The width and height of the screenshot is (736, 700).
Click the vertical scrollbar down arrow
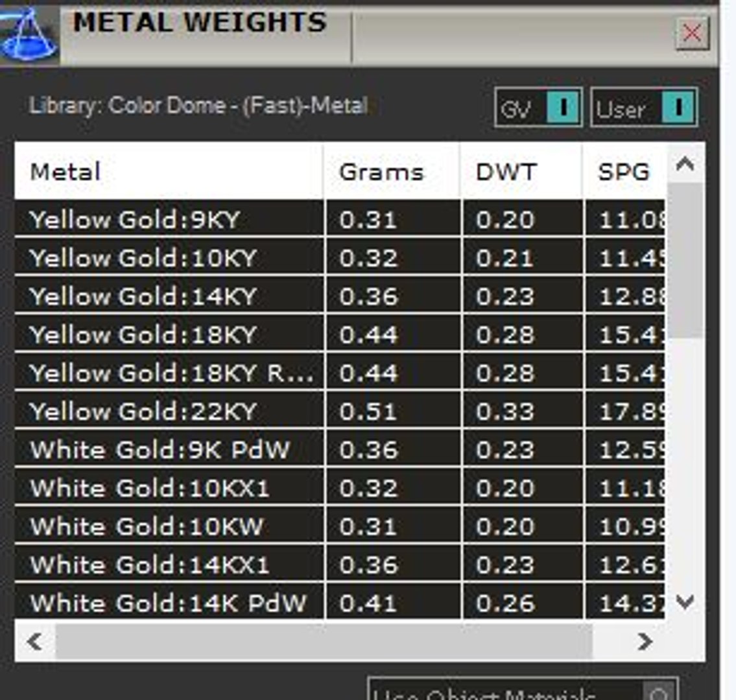point(685,601)
